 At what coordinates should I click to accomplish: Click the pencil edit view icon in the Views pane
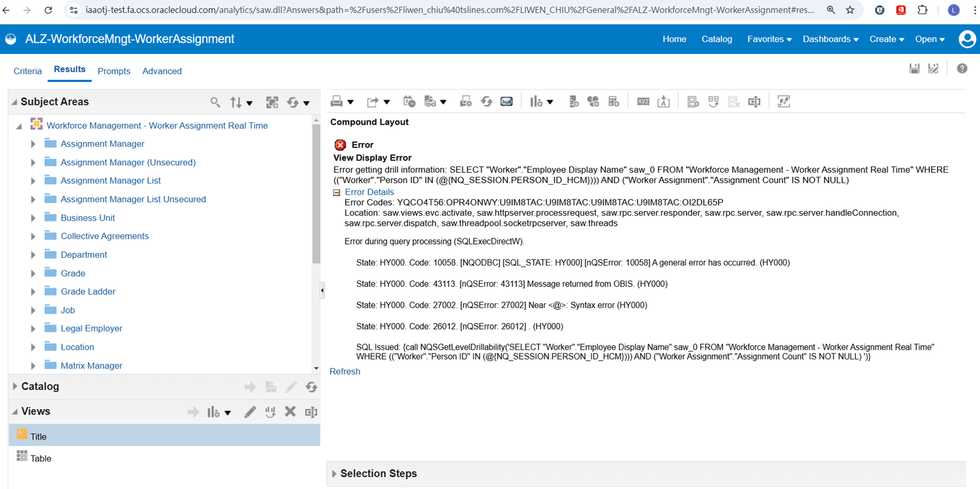pyautogui.click(x=250, y=412)
